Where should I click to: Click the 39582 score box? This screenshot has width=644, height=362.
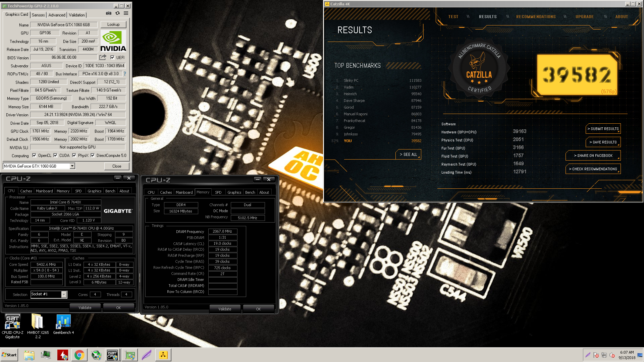click(577, 74)
